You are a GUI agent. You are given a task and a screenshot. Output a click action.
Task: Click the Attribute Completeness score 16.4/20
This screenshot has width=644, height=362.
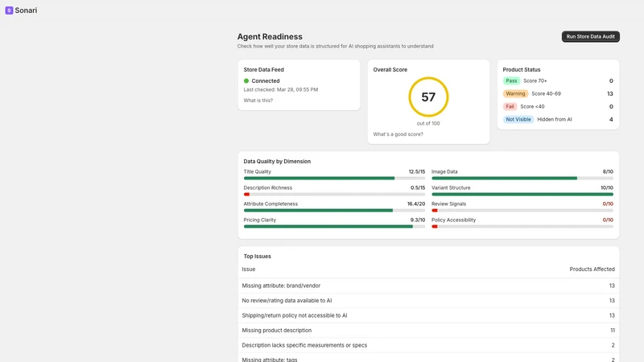[x=416, y=204]
